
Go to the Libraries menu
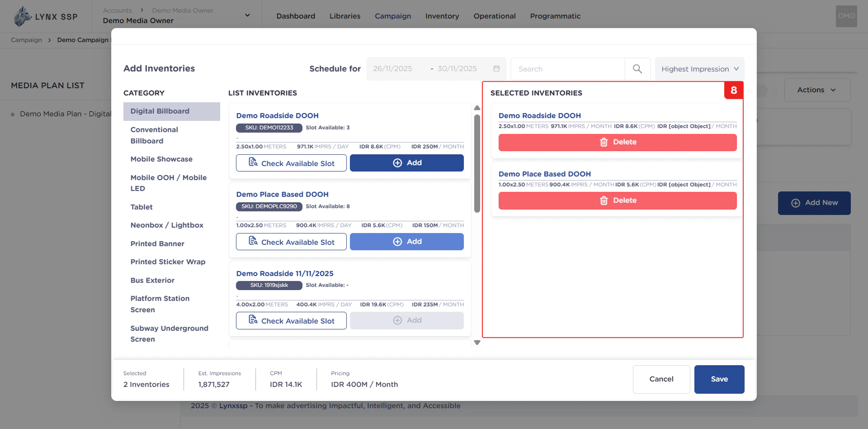[345, 16]
